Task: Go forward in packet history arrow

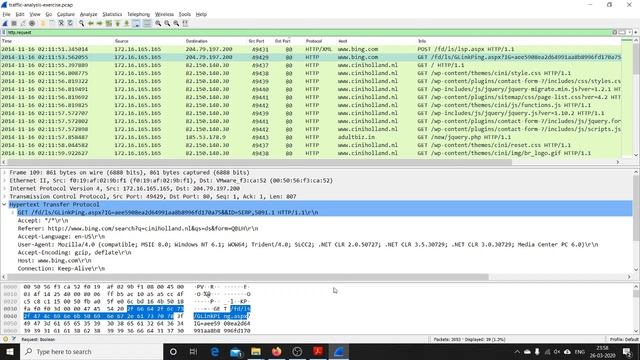Action: point(99,23)
